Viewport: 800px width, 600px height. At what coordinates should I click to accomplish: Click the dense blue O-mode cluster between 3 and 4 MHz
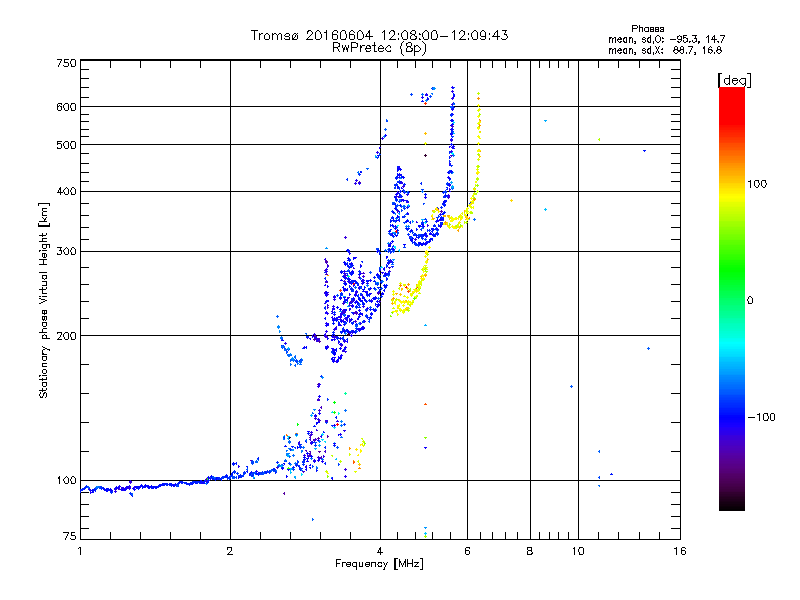355,301
